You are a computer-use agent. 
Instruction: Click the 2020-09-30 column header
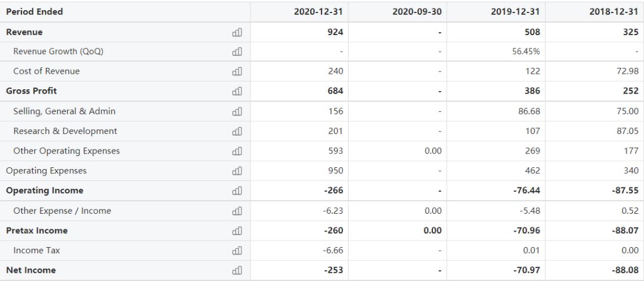click(x=417, y=12)
